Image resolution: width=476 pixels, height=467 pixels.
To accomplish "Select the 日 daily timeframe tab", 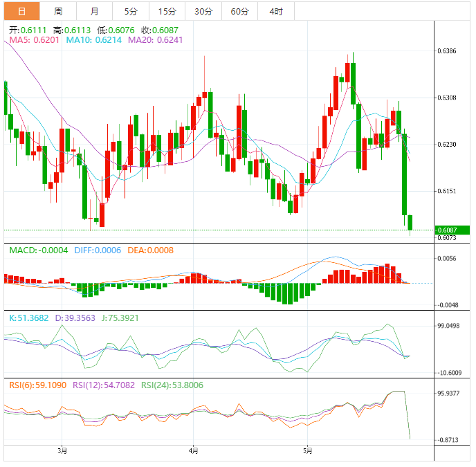I will pyautogui.click(x=22, y=11).
